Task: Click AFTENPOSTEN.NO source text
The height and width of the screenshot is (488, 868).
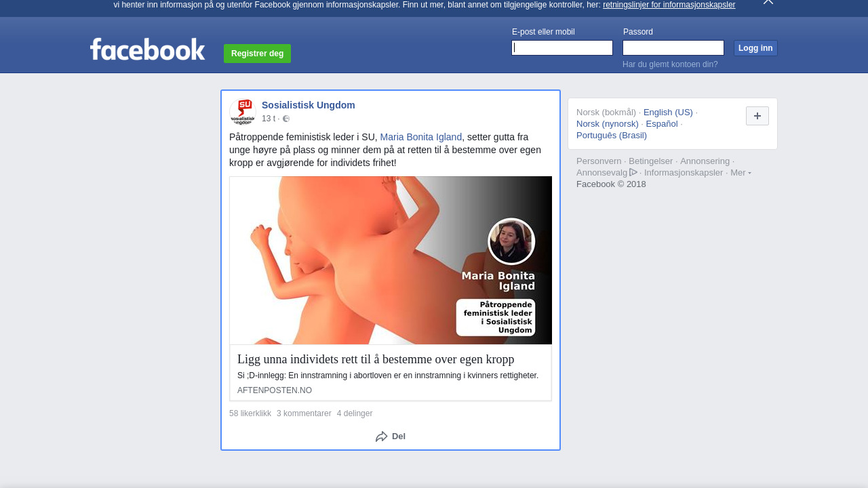Action: [275, 390]
